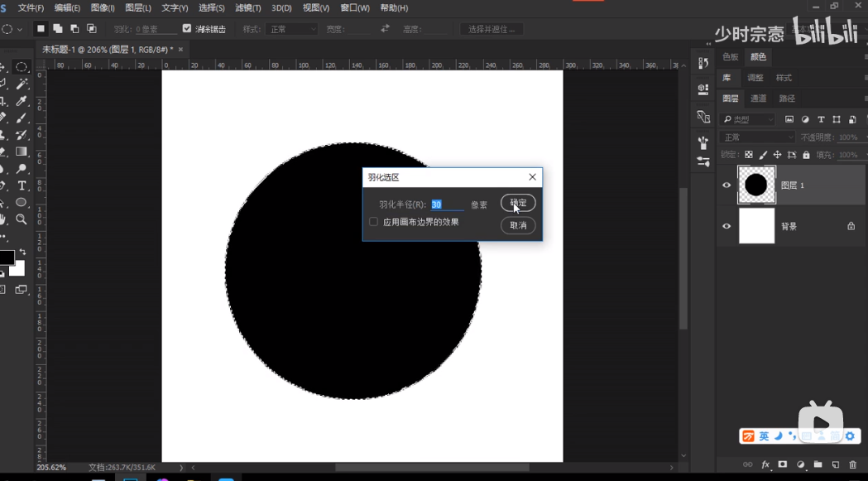Select the Elliptical Marquee tool
The width and height of the screenshot is (868, 481).
(21, 67)
